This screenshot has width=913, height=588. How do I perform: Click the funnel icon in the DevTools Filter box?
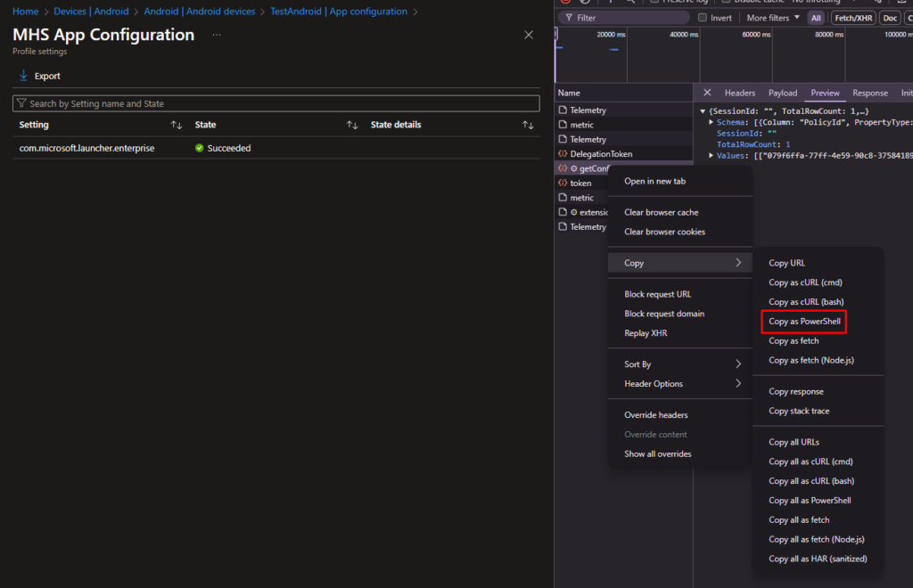point(569,18)
